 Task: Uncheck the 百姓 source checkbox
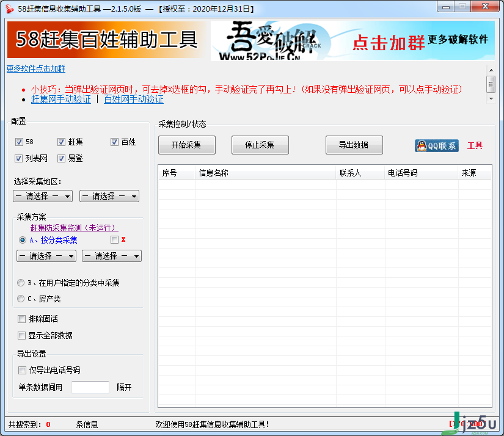(x=114, y=142)
